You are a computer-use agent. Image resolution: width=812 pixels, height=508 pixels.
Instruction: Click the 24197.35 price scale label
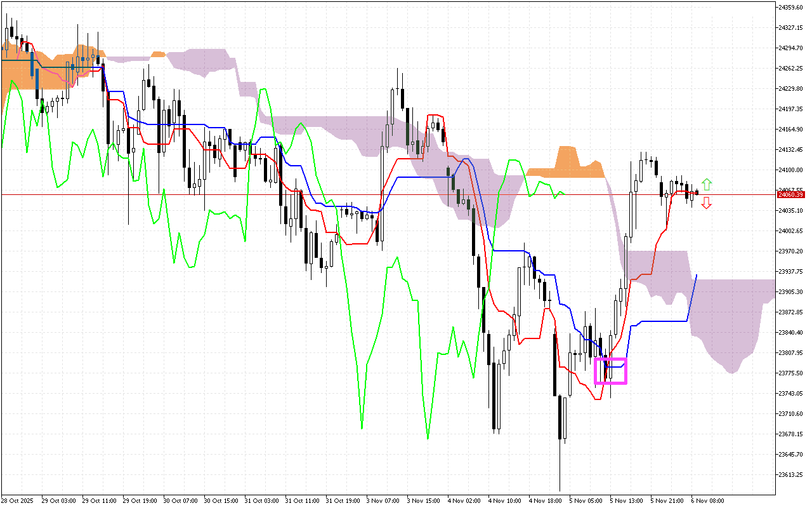pyautogui.click(x=790, y=109)
